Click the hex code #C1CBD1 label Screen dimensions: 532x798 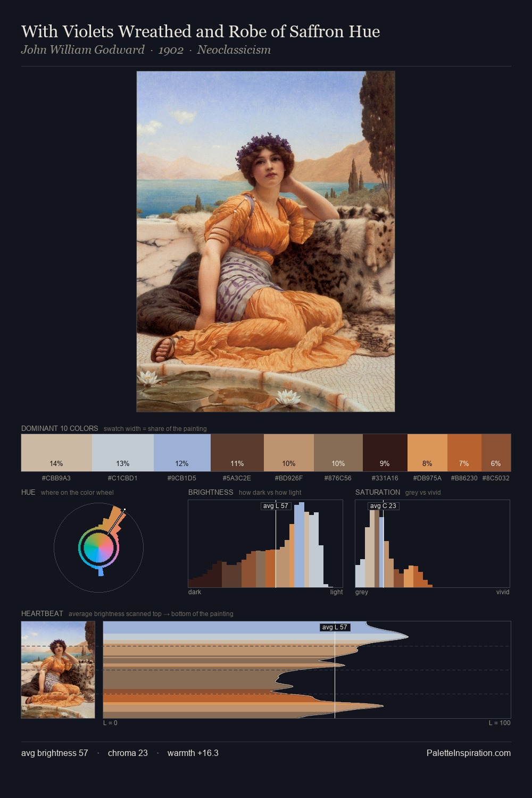tap(123, 478)
